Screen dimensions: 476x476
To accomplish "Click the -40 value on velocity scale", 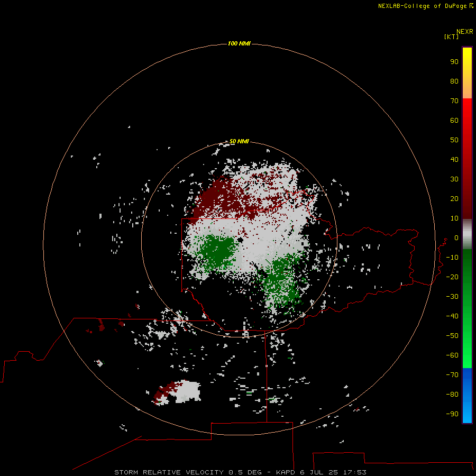I will click(452, 316).
